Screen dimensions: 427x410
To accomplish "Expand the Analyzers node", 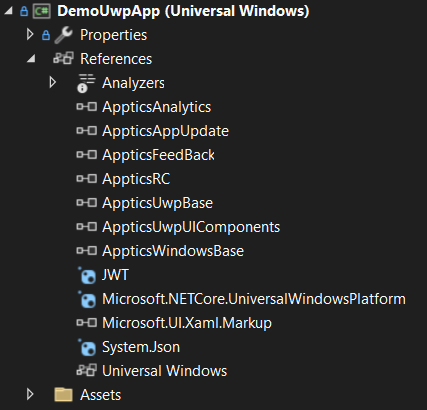I will tap(52, 82).
